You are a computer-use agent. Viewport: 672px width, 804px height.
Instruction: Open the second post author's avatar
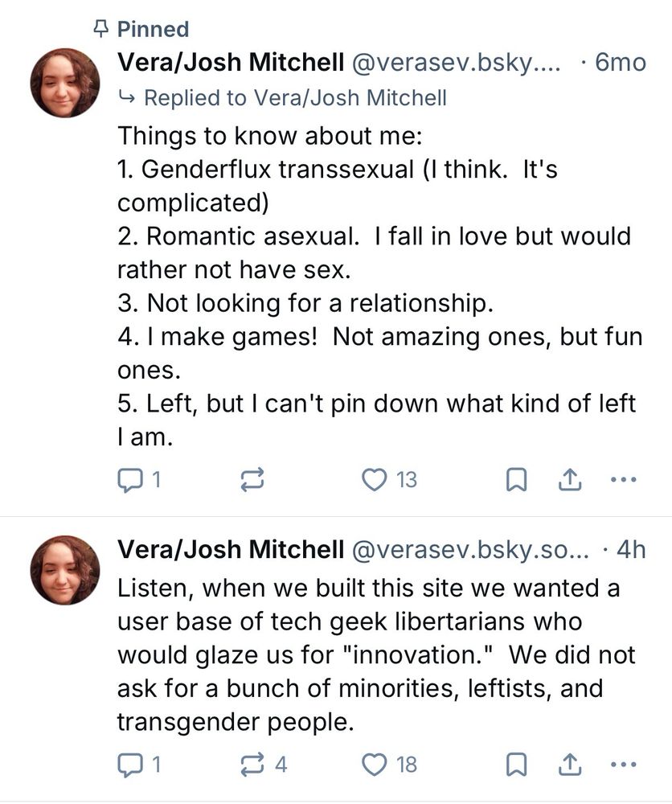point(65,570)
